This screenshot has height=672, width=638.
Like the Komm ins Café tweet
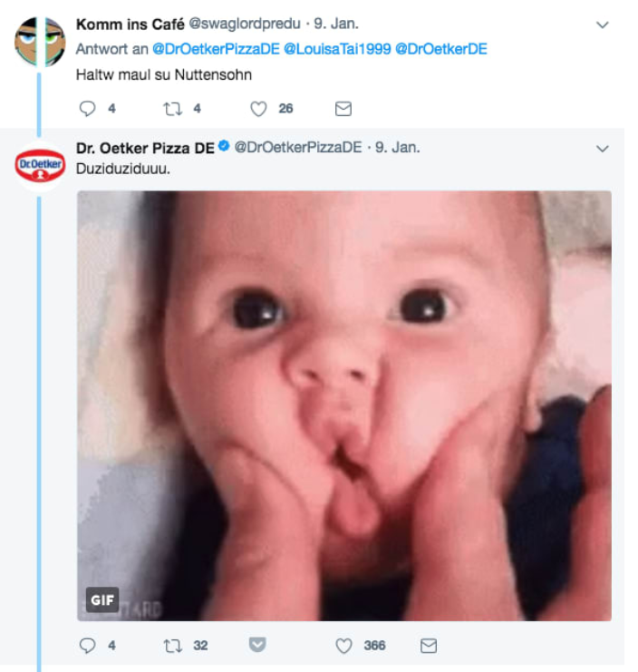pyautogui.click(x=258, y=109)
